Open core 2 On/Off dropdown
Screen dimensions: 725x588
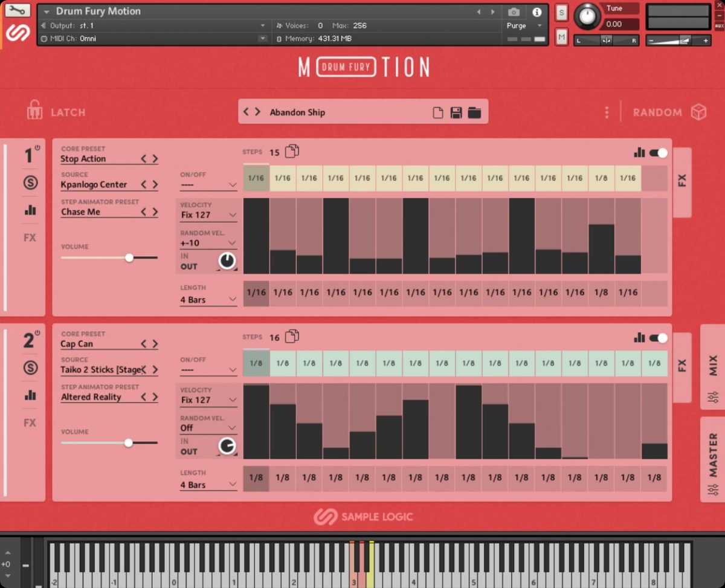208,370
